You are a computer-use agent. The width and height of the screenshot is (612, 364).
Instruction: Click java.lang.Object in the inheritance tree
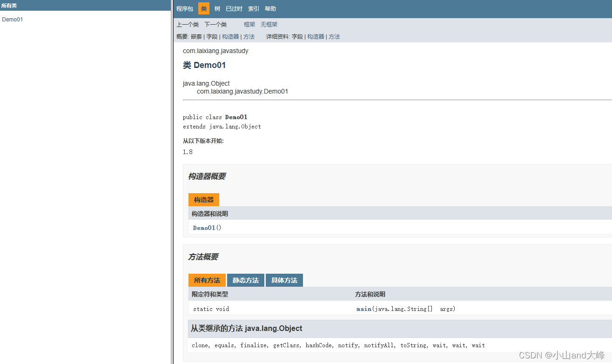point(206,83)
